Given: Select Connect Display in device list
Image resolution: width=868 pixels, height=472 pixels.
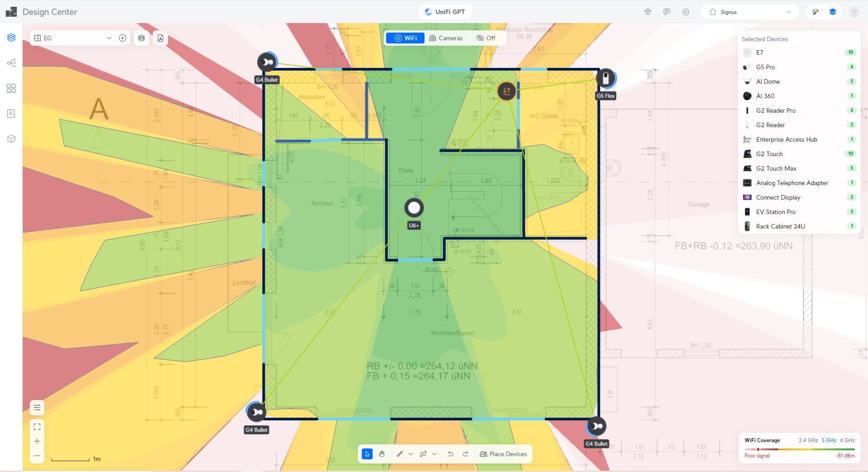Looking at the screenshot, I should [799, 197].
